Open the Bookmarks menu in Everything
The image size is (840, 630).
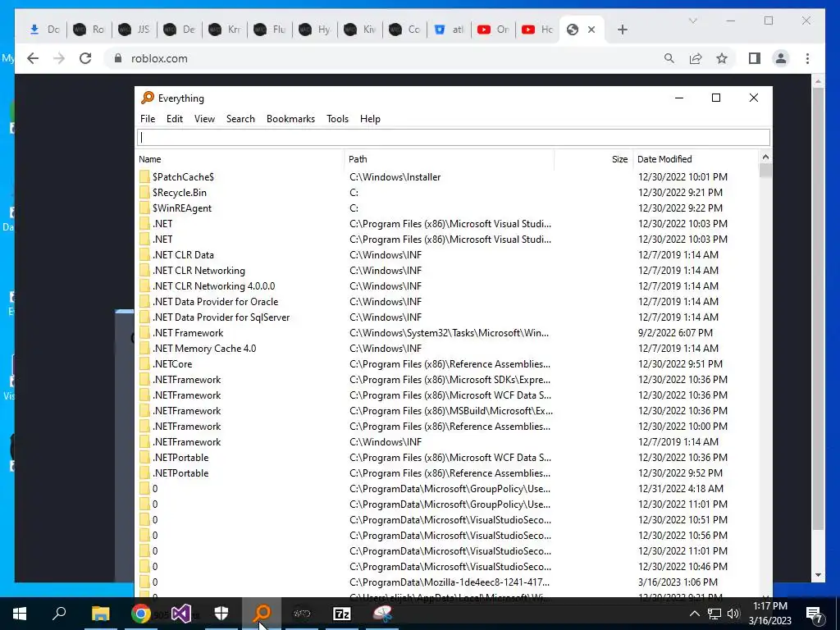coord(291,119)
